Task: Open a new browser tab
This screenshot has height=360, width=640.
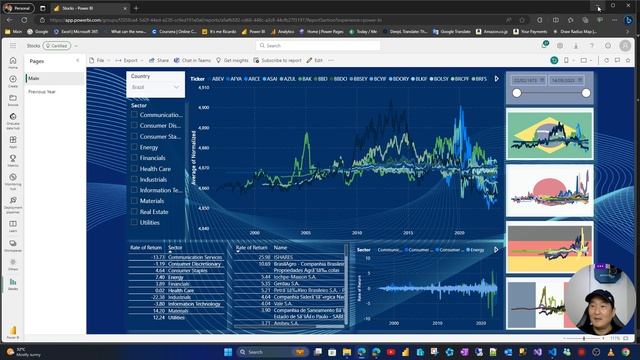Action: (136, 8)
